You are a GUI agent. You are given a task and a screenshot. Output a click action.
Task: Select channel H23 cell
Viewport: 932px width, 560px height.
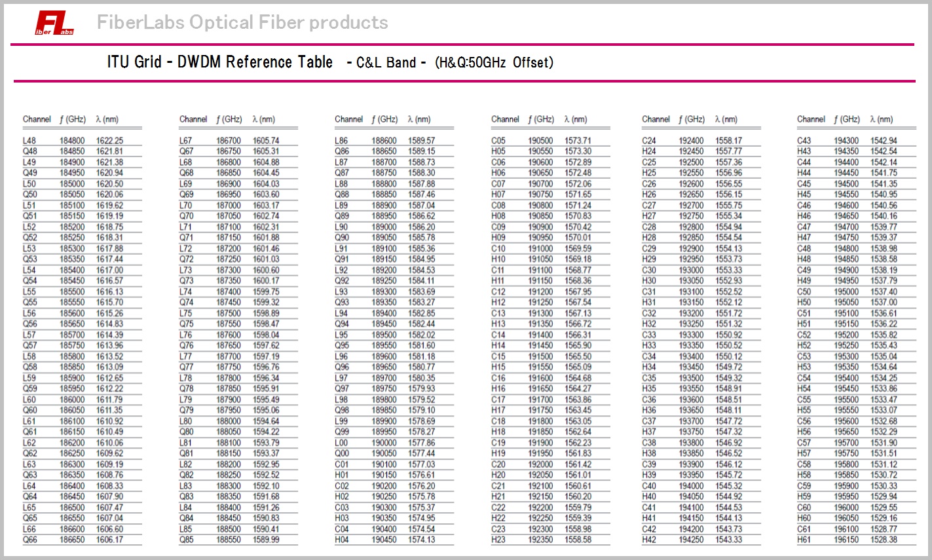pos(498,540)
